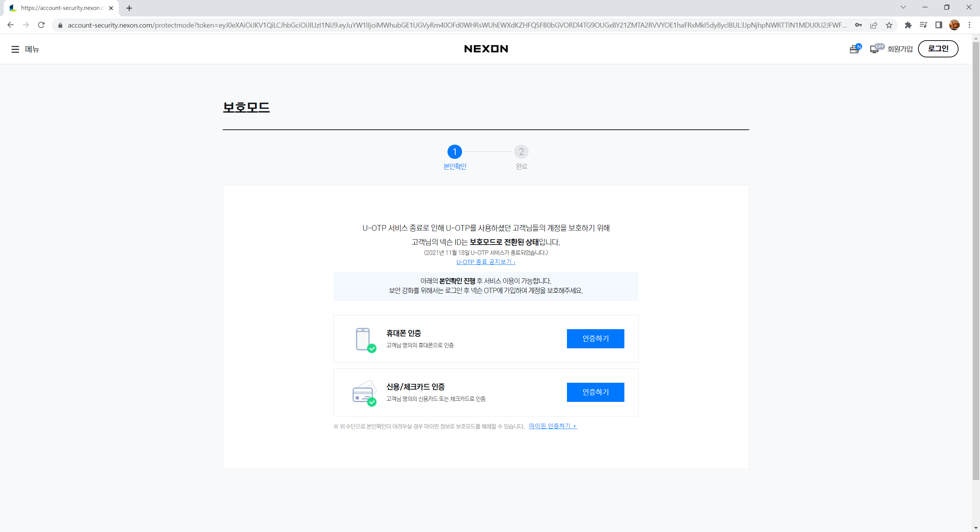Click 인증하기 for 신용/체크카드 인증
Image resolution: width=980 pixels, height=532 pixels.
tap(595, 392)
